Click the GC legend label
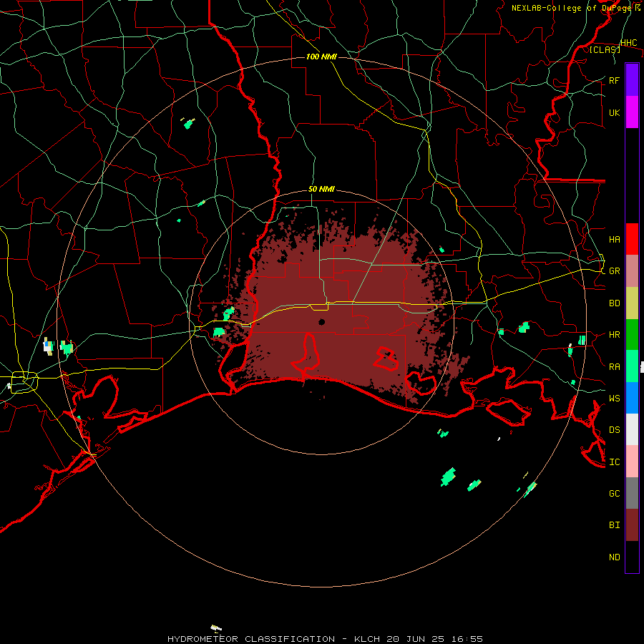Viewport: 644px width, 644px height. (614, 493)
